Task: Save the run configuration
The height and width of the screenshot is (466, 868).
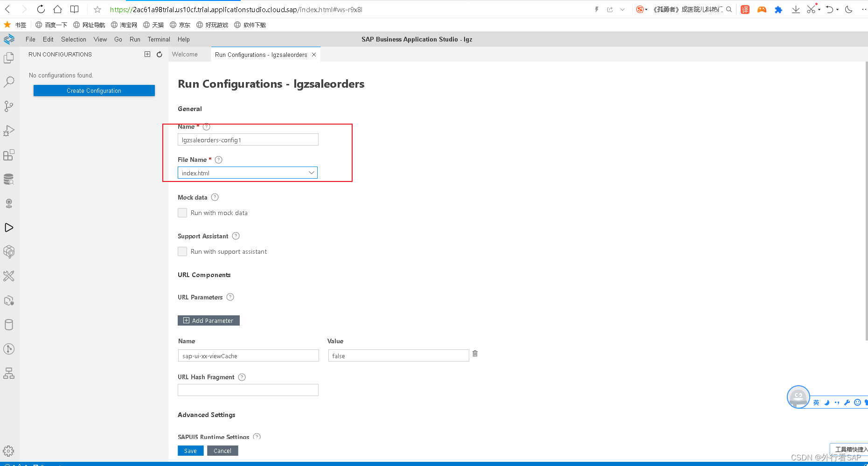Action: coord(190,451)
